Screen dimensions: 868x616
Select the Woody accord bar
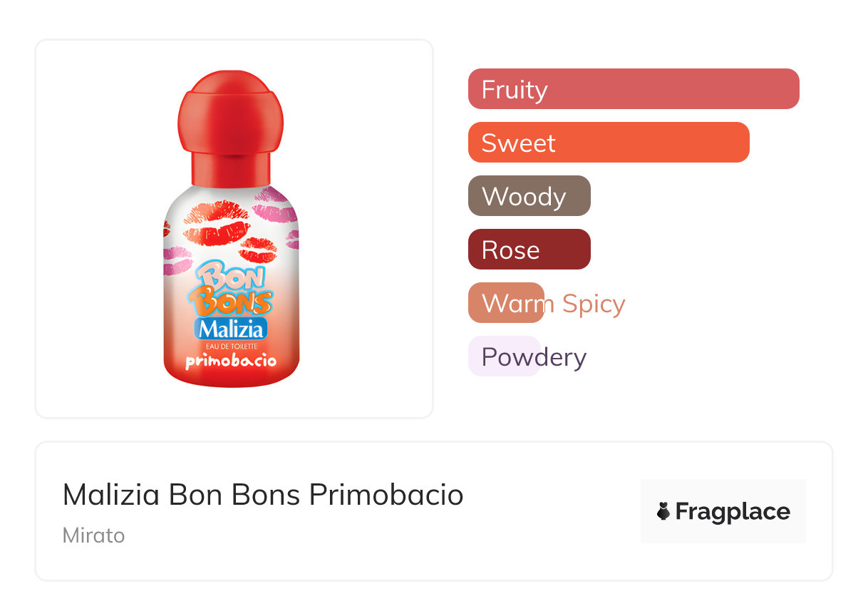pos(529,196)
